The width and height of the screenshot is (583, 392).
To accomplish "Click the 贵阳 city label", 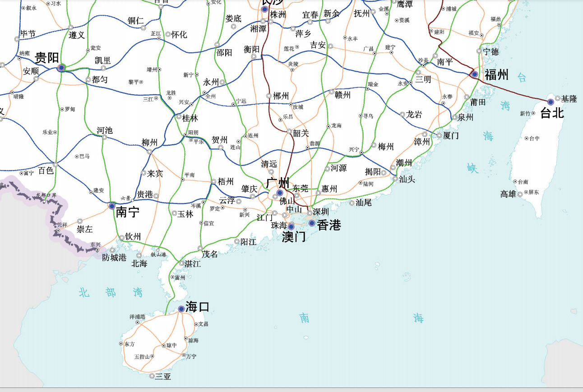I will 47,58.
